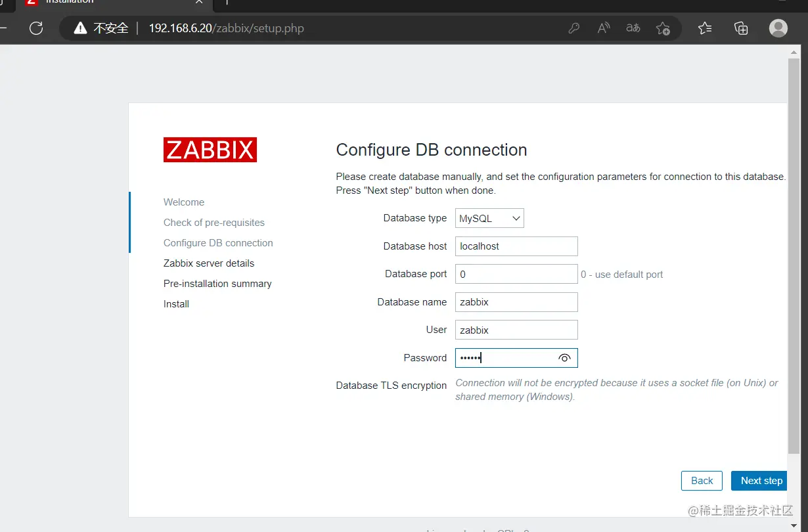Select the Pre-installation summary step
808x532 pixels.
point(217,284)
